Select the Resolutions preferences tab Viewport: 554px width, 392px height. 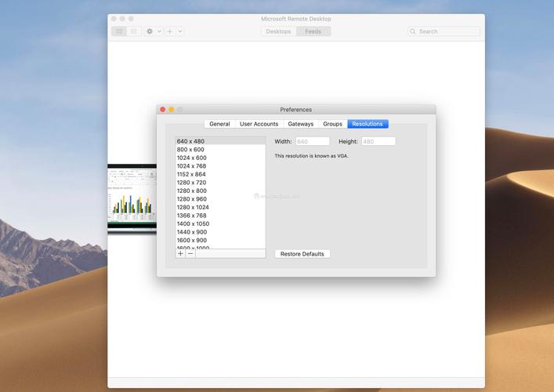click(x=368, y=124)
